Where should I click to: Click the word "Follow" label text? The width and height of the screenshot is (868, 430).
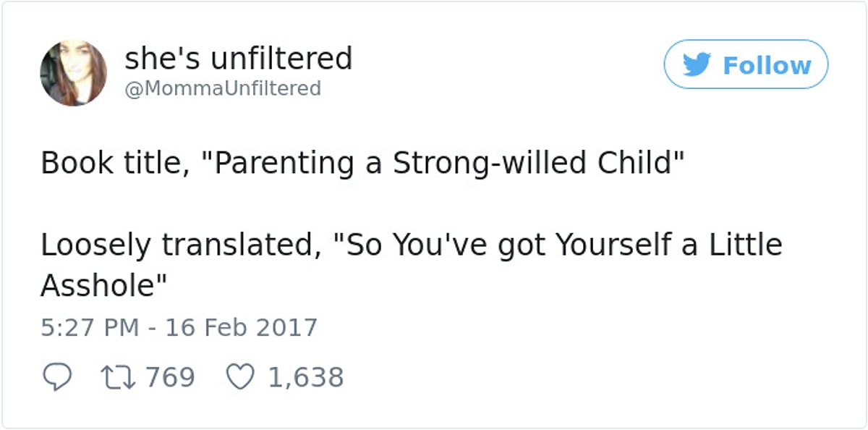coord(767,66)
